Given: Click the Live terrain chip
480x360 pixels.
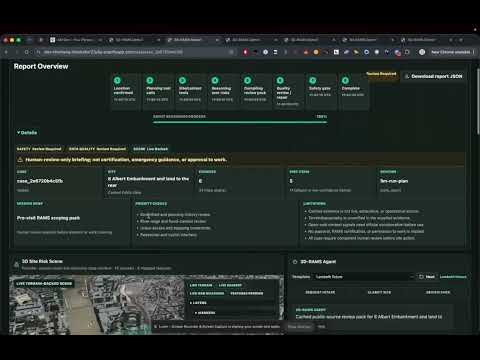Looking at the screenshot, I should point(201,285).
